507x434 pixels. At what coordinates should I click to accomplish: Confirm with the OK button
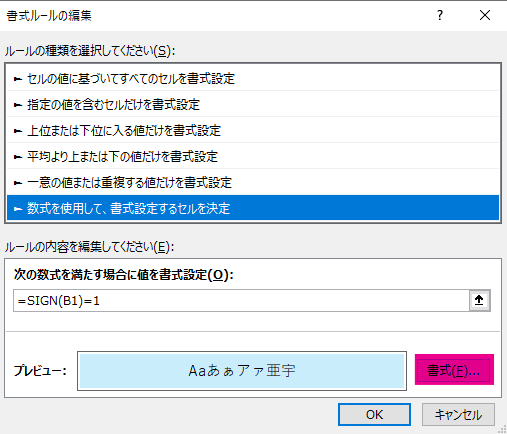coord(374,415)
